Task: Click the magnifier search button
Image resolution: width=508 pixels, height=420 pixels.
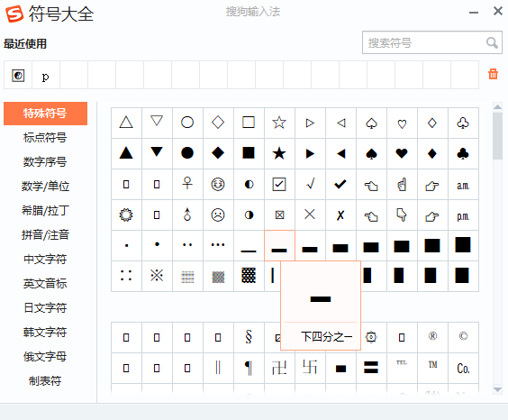Action: click(492, 42)
